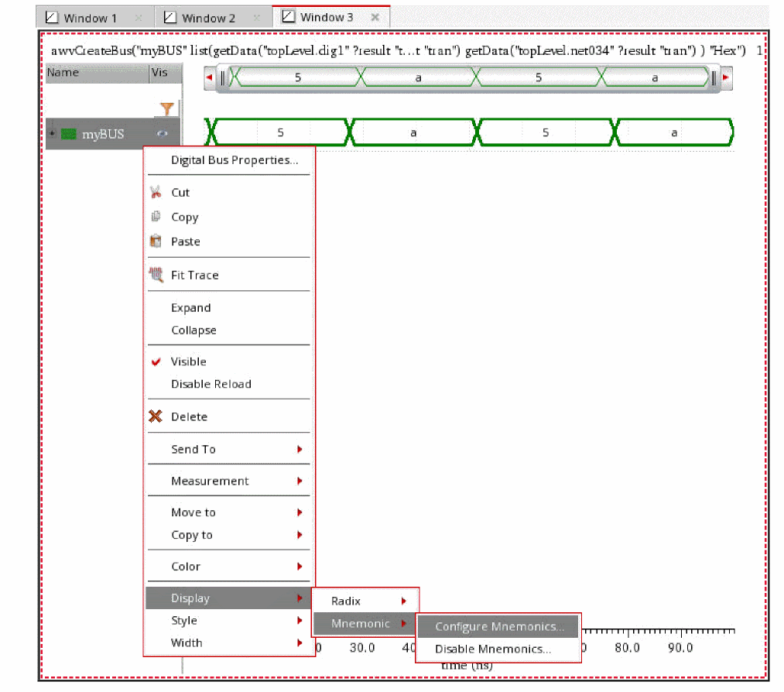The width and height of the screenshot is (784, 692).
Task: Open the Copy to submenu
Action: pyautogui.click(x=229, y=535)
